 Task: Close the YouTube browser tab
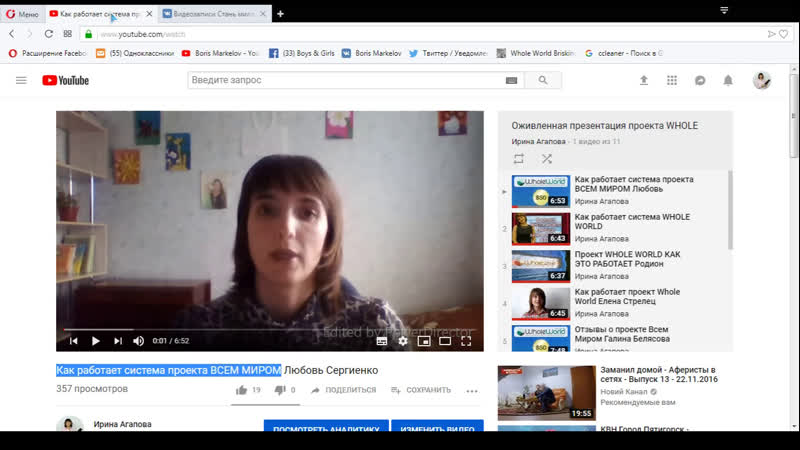(149, 14)
